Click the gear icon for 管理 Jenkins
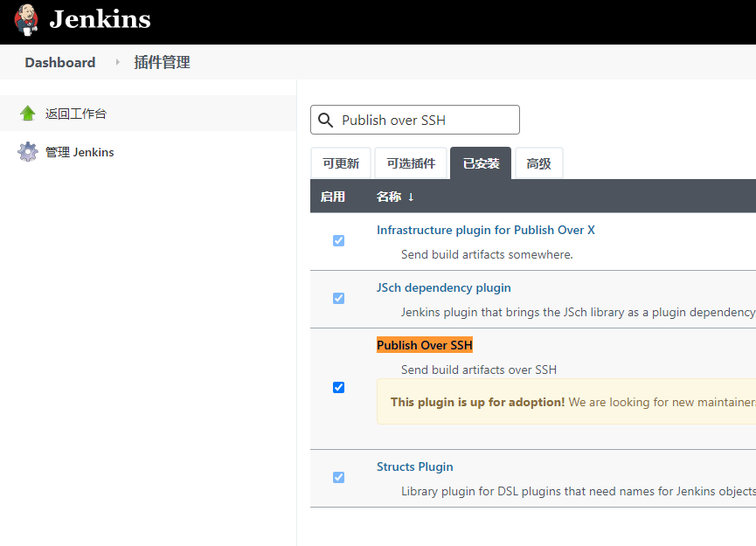The image size is (756, 546). (27, 152)
